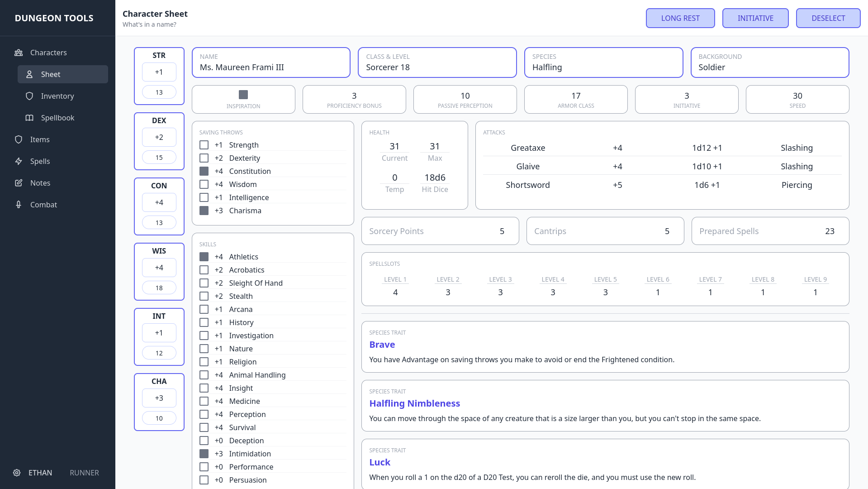Enable the Stealth skill proficiency checkbox
Screen dimensions: 868x489
coord(204,296)
